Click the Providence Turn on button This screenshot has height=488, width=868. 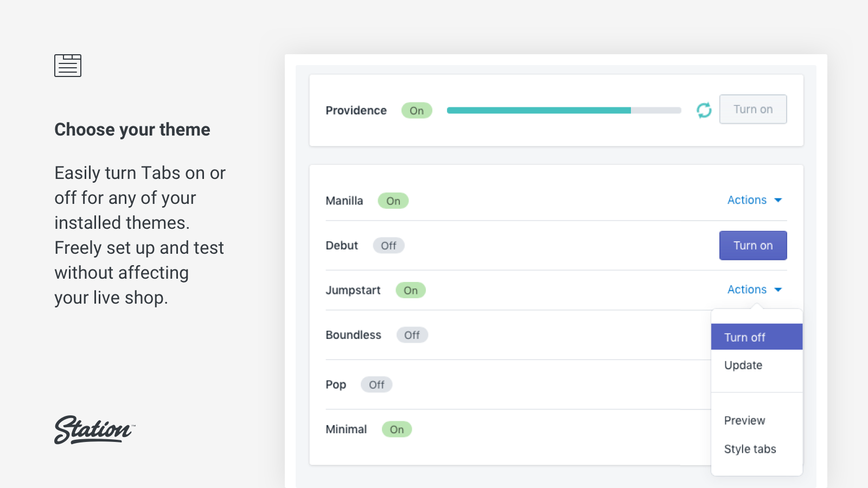(x=753, y=110)
